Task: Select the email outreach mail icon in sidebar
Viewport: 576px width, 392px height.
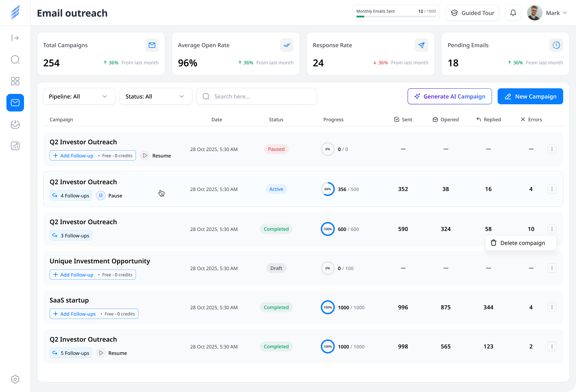Action: coord(15,103)
